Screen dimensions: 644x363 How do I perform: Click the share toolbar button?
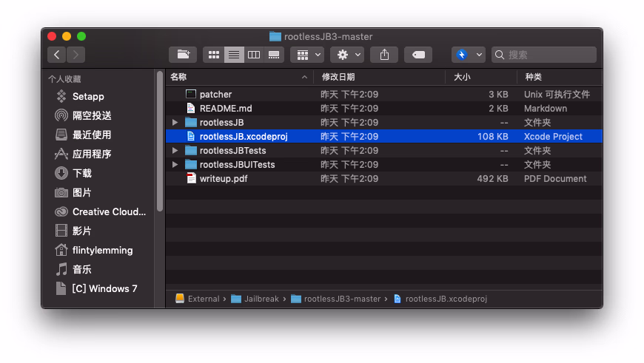point(384,55)
